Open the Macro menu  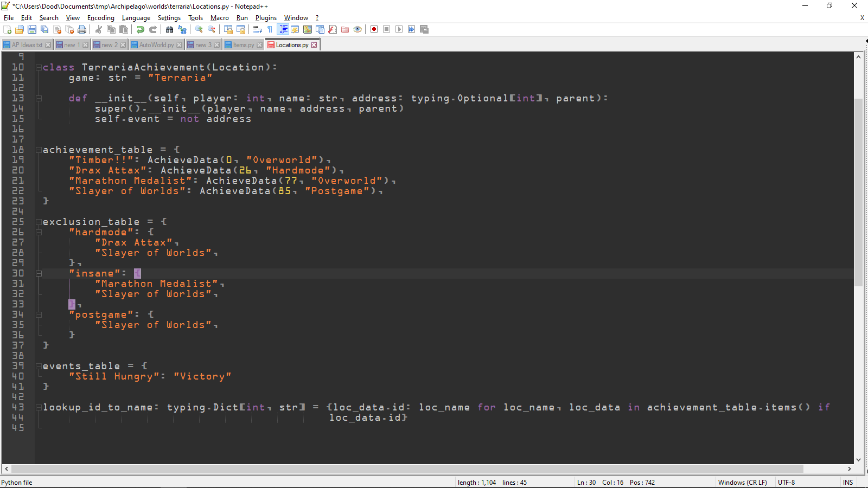pos(219,17)
